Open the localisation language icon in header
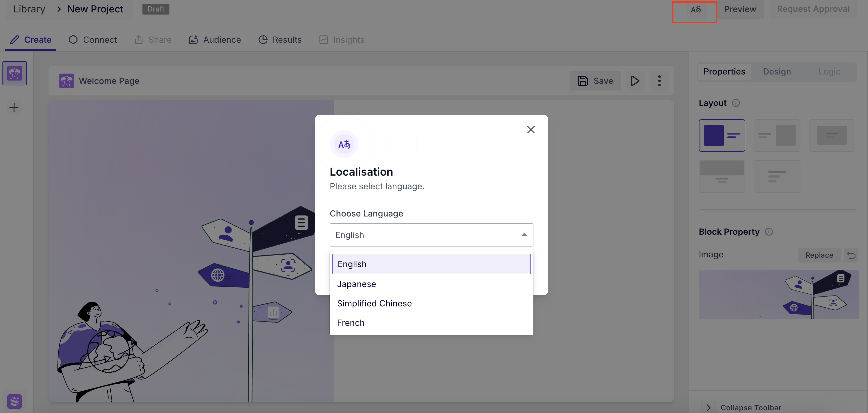This screenshot has height=413, width=868. pyautogui.click(x=696, y=9)
